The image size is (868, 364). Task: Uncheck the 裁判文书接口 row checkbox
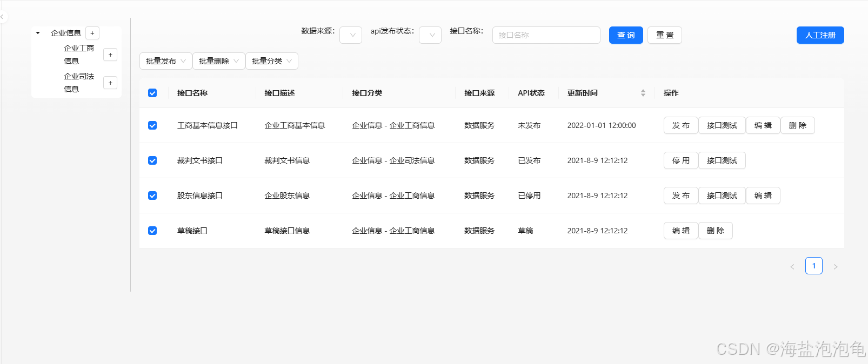coord(152,160)
